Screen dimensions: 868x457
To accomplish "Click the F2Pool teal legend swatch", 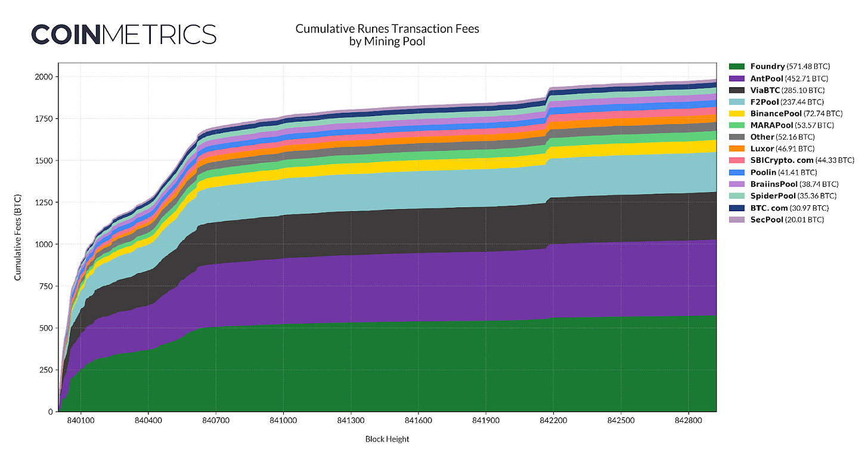I will [x=736, y=102].
